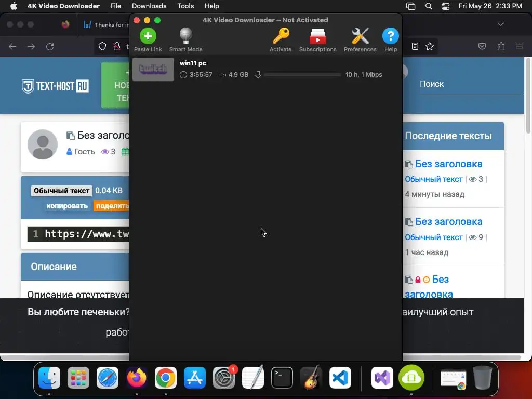
Task: Open the Без заголовка link, 1 час назад
Action: click(x=448, y=221)
